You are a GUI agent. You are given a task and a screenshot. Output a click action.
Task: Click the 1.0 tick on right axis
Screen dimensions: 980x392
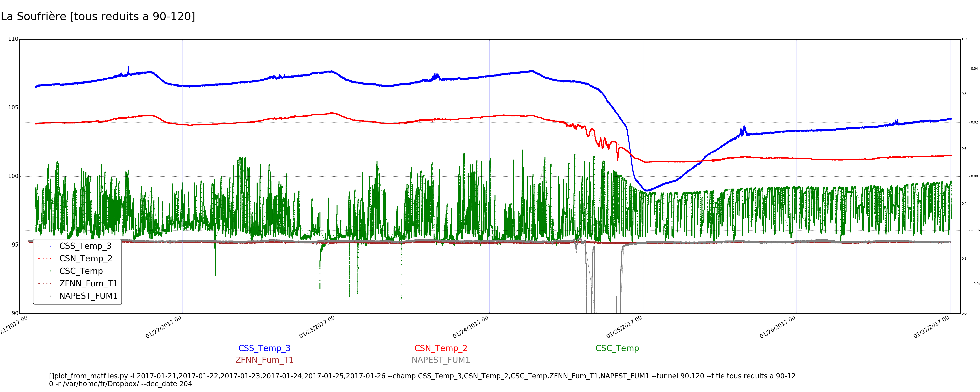tap(964, 39)
